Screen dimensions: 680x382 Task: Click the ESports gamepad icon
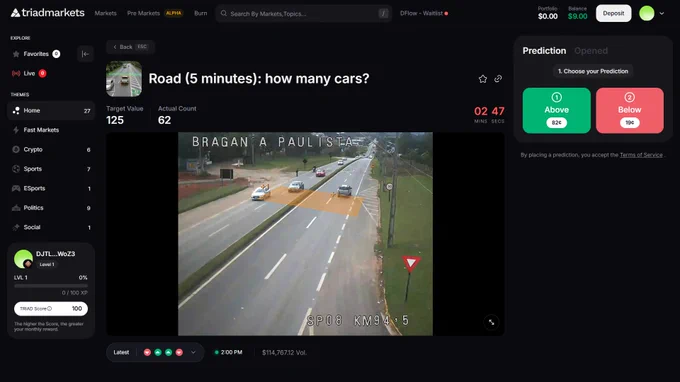16,189
